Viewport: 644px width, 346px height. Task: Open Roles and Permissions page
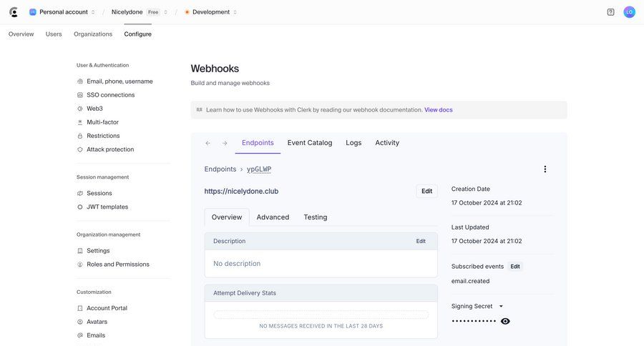(118, 265)
